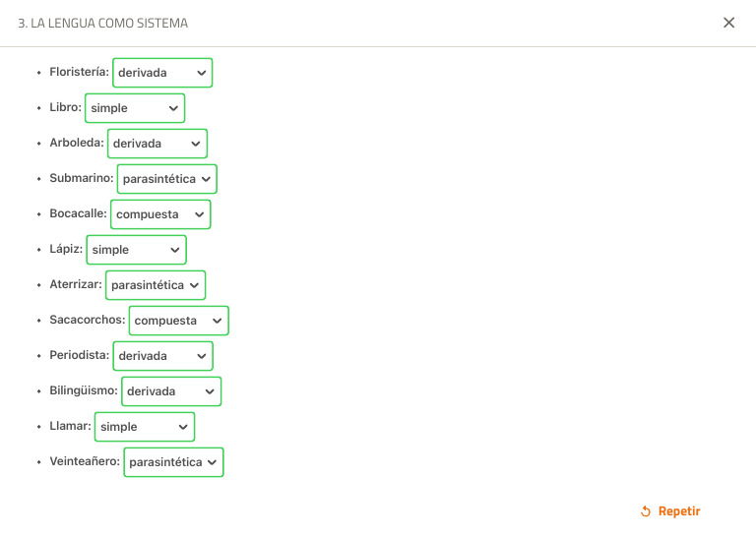
Task: Open the Llamar dropdown
Action: coord(145,427)
